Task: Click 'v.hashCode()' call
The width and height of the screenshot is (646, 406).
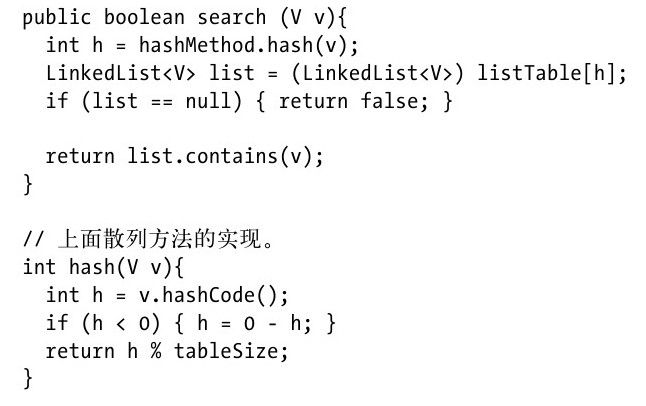Action: (210, 296)
